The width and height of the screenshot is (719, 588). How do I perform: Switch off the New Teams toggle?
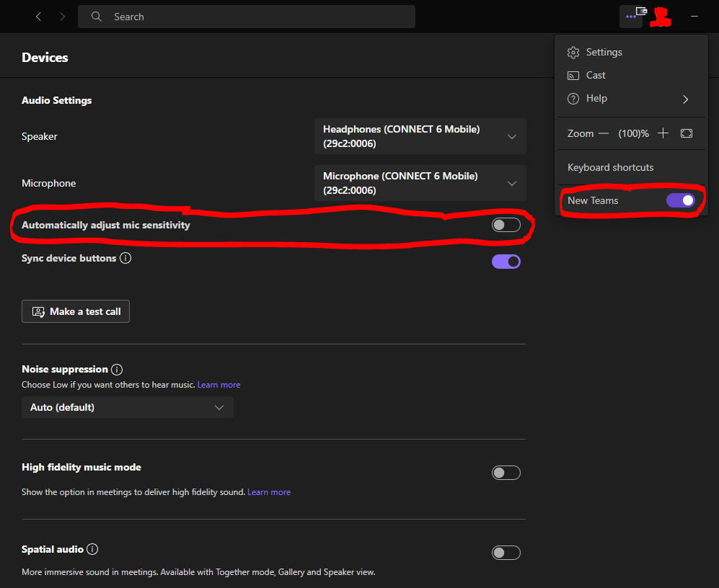click(x=681, y=200)
